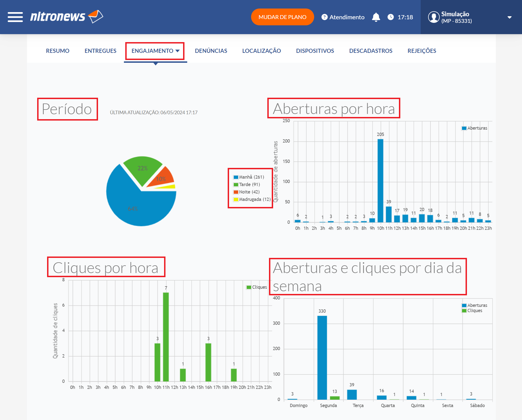The width and height of the screenshot is (522, 420).
Task: Open the Atendimento link
Action: [x=347, y=17]
